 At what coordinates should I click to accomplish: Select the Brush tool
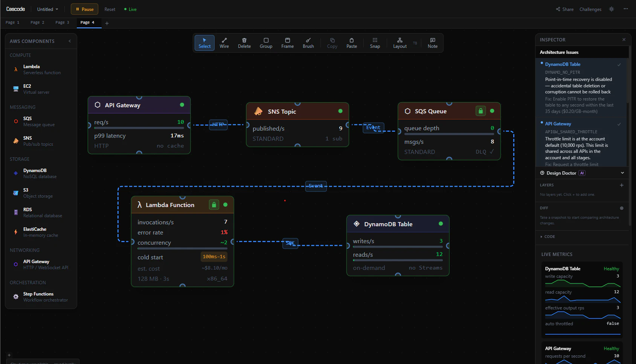coord(308,43)
